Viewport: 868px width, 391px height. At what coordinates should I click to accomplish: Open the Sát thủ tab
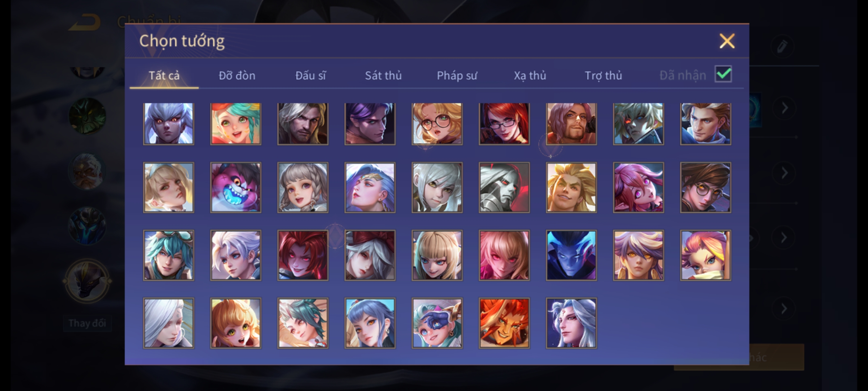point(383,75)
